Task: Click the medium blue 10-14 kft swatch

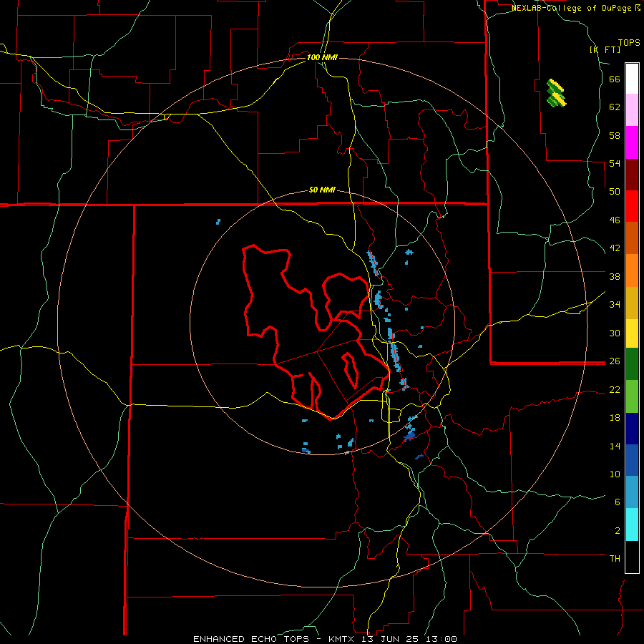Action: (632, 460)
